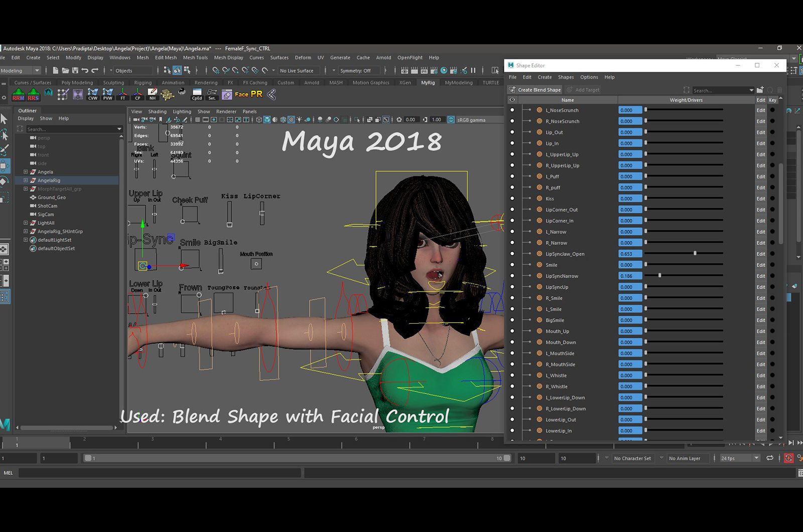The image size is (803, 532).
Task: Open the Shapes menu in Shape Editor
Action: [x=566, y=77]
